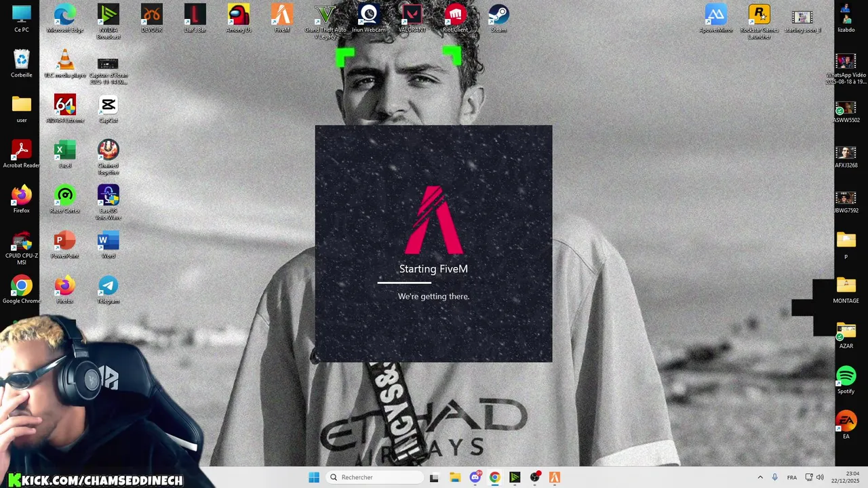Launch Google Chrome desktop shortcut

tap(22, 289)
